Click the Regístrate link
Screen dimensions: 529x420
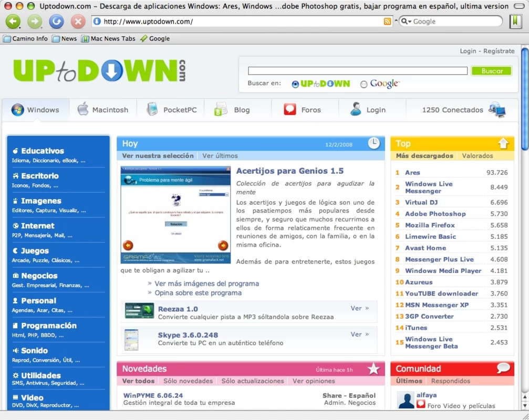(499, 51)
